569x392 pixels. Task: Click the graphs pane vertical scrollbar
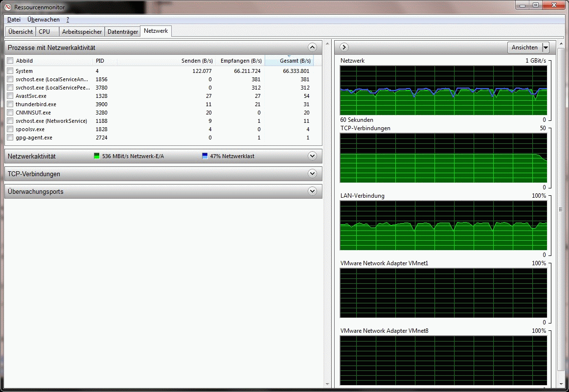561,209
